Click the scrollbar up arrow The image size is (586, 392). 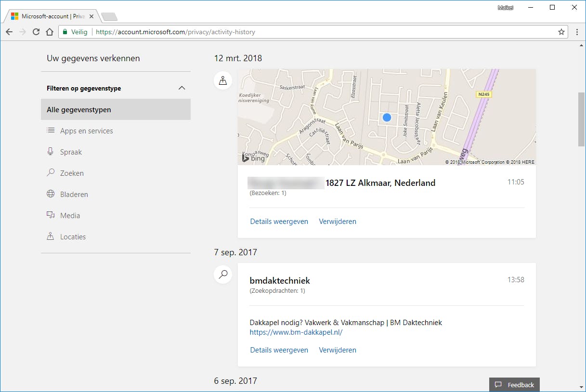pyautogui.click(x=581, y=45)
